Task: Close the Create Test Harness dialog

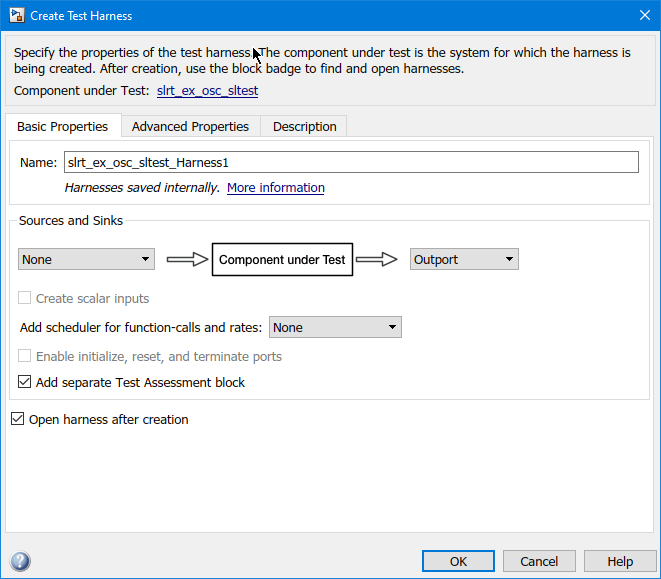Action: coord(641,15)
